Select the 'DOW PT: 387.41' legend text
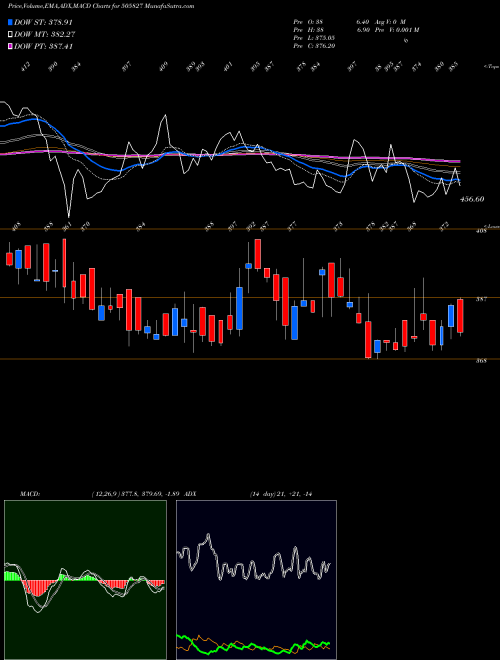Screen dimensions: 500x660 tap(44, 46)
